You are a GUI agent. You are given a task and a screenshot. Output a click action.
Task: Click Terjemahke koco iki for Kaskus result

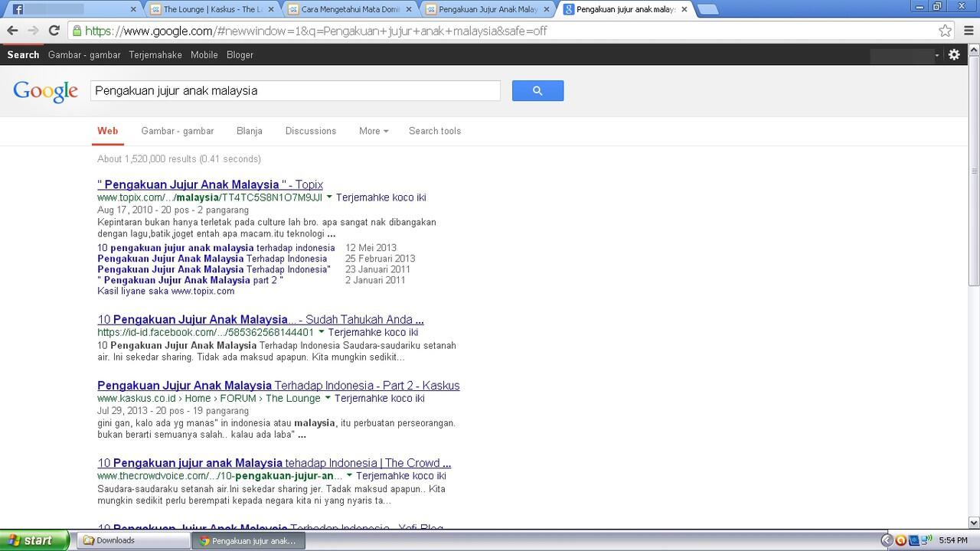click(x=380, y=398)
